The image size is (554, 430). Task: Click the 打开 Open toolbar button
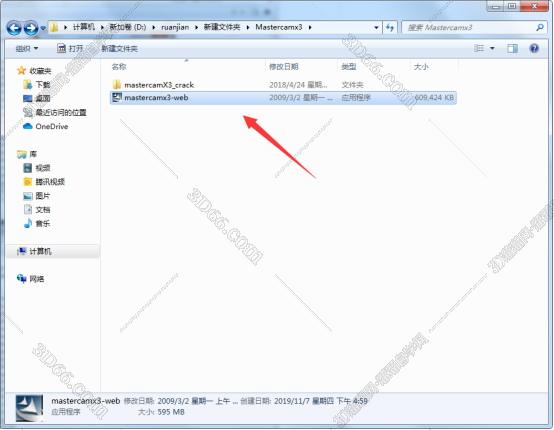pyautogui.click(x=70, y=48)
